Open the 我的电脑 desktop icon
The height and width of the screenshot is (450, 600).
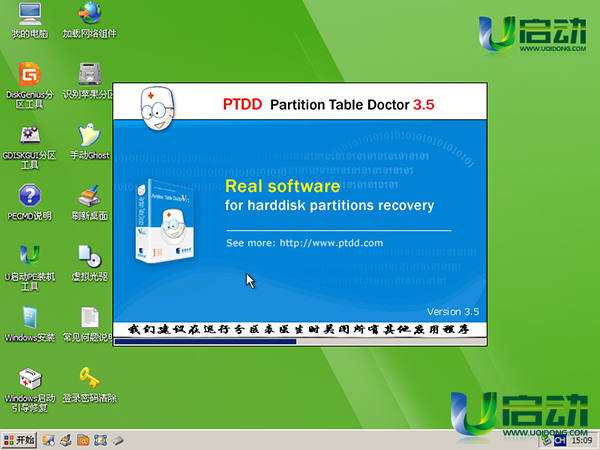[x=30, y=20]
